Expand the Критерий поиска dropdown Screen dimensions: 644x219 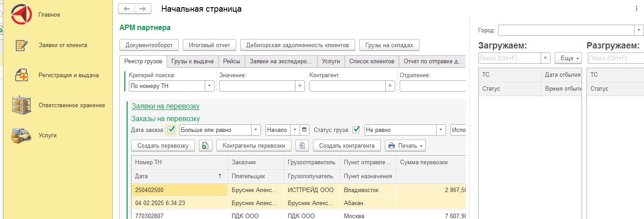pos(210,86)
